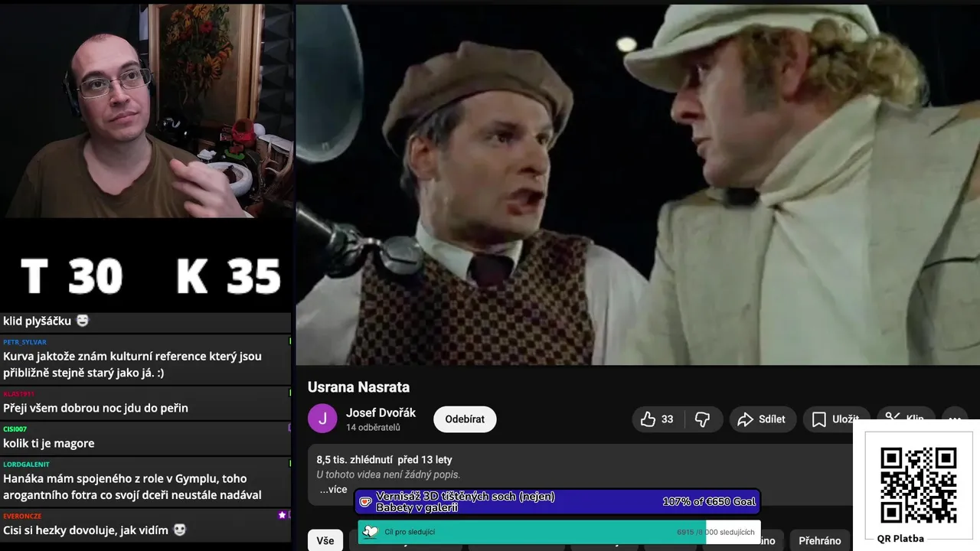Click '107% of €650 Goal' text

pyautogui.click(x=709, y=502)
